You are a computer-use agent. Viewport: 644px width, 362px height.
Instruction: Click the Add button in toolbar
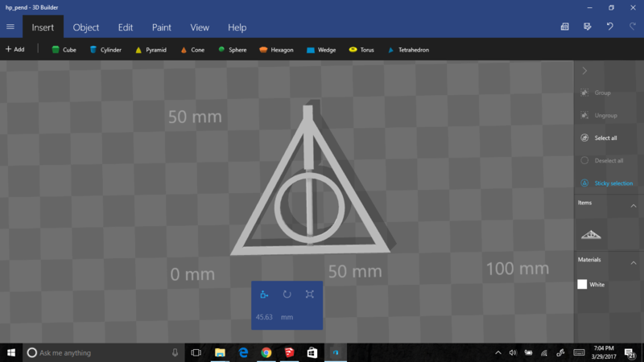pos(14,49)
